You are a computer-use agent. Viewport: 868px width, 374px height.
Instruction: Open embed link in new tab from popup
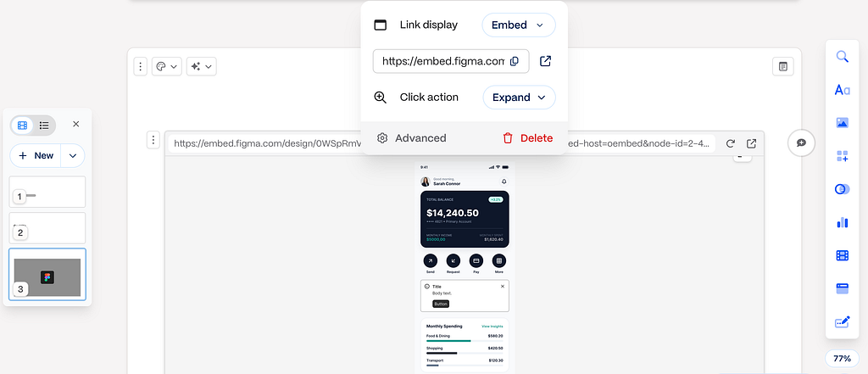click(x=545, y=61)
